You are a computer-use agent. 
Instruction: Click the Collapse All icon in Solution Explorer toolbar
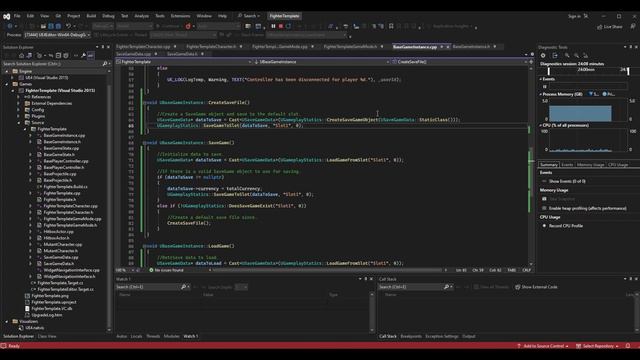click(x=58, y=56)
